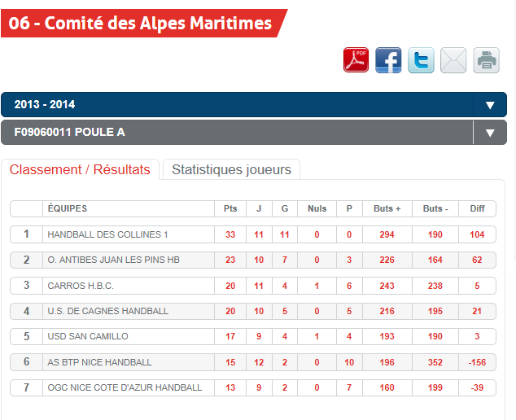Click the Diff column header
516x420 pixels.
(477, 209)
